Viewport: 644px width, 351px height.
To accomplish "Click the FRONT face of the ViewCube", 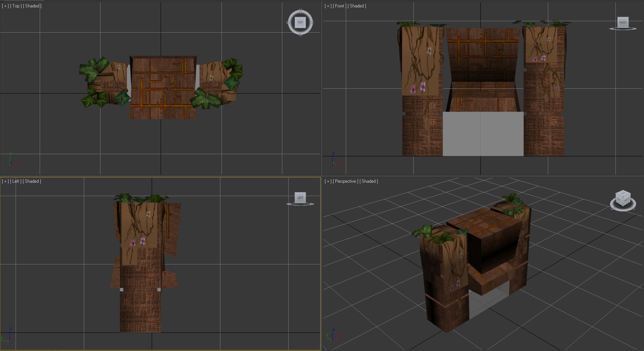I will pyautogui.click(x=623, y=22).
